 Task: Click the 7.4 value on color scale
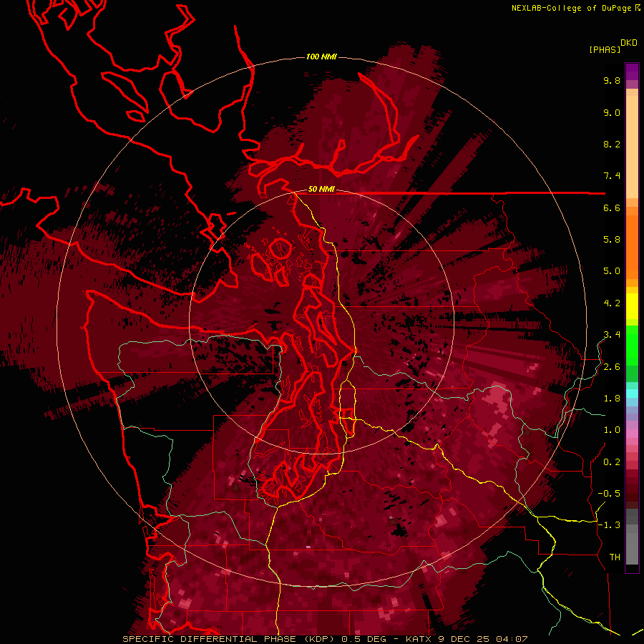tap(612, 176)
